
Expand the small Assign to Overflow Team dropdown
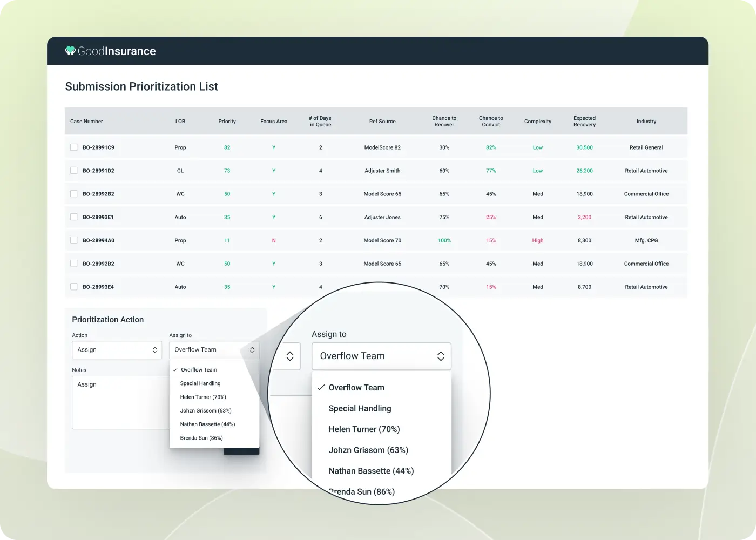click(214, 350)
